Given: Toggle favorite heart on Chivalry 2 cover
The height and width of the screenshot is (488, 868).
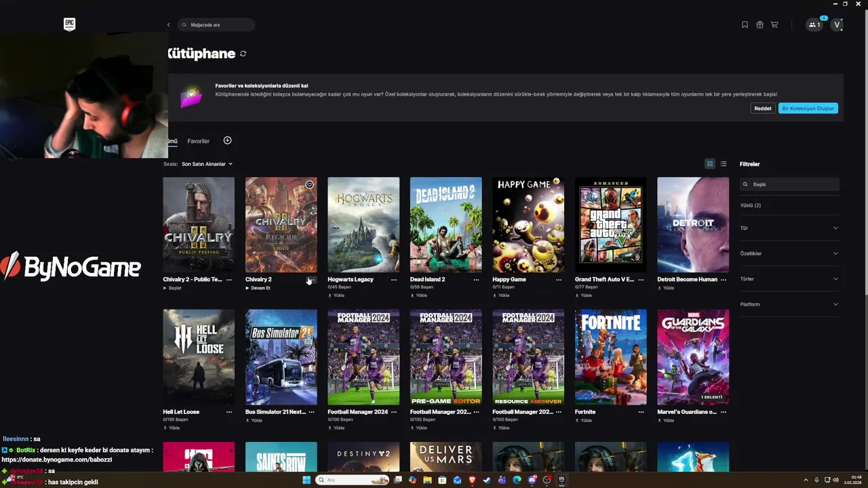Looking at the screenshot, I should tap(309, 184).
